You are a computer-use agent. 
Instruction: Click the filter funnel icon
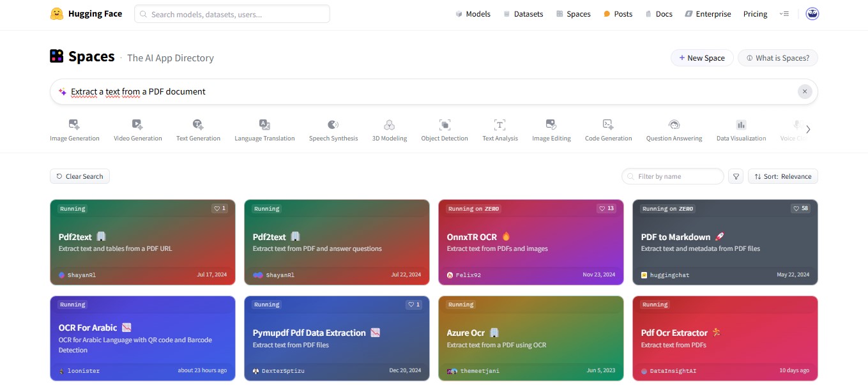[736, 176]
